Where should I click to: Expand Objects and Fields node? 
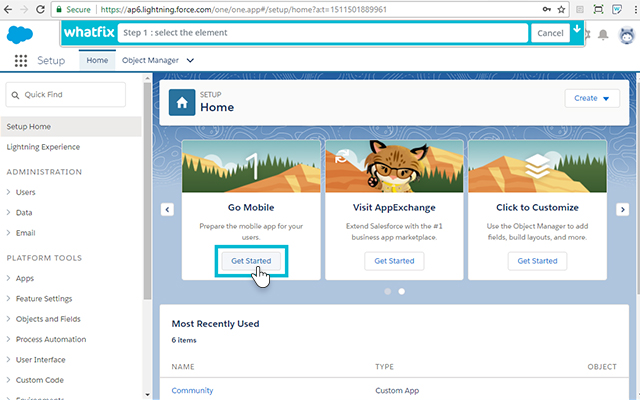pyautogui.click(x=8, y=319)
